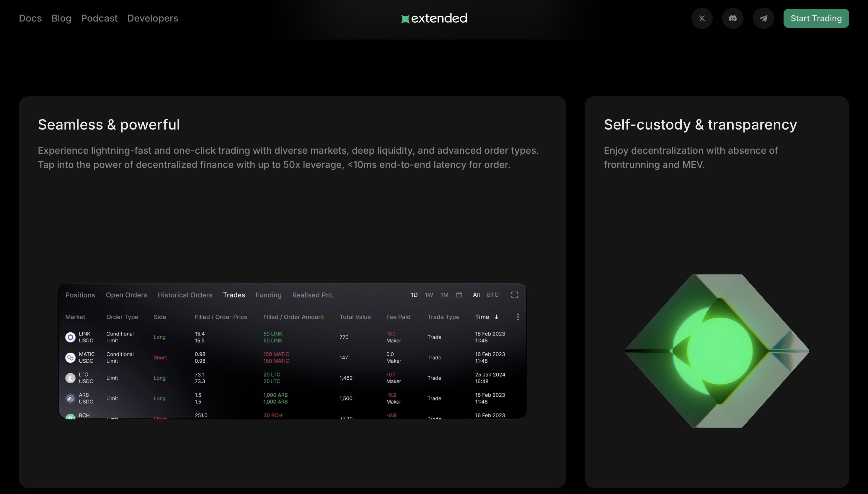This screenshot has width=868, height=494.
Task: Click the MATIC coin icon
Action: pos(70,358)
